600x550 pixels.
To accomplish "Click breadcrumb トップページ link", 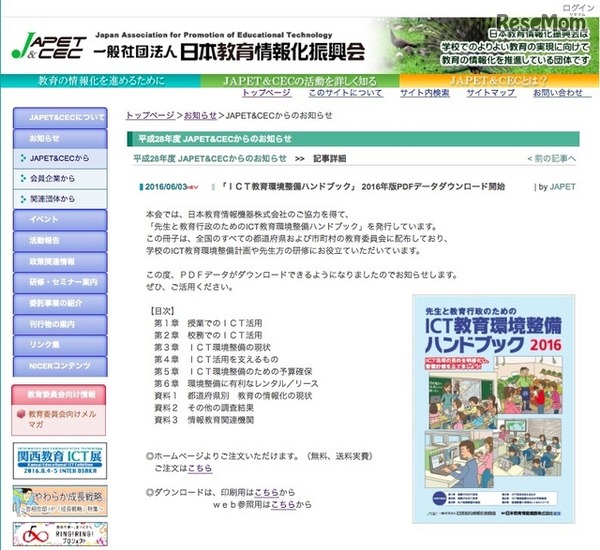I will pos(150,115).
